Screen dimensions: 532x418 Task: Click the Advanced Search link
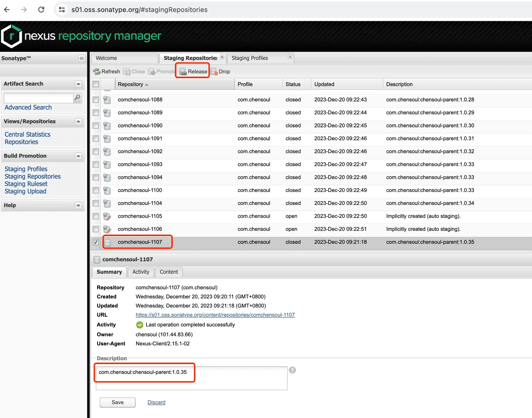pyautogui.click(x=28, y=107)
